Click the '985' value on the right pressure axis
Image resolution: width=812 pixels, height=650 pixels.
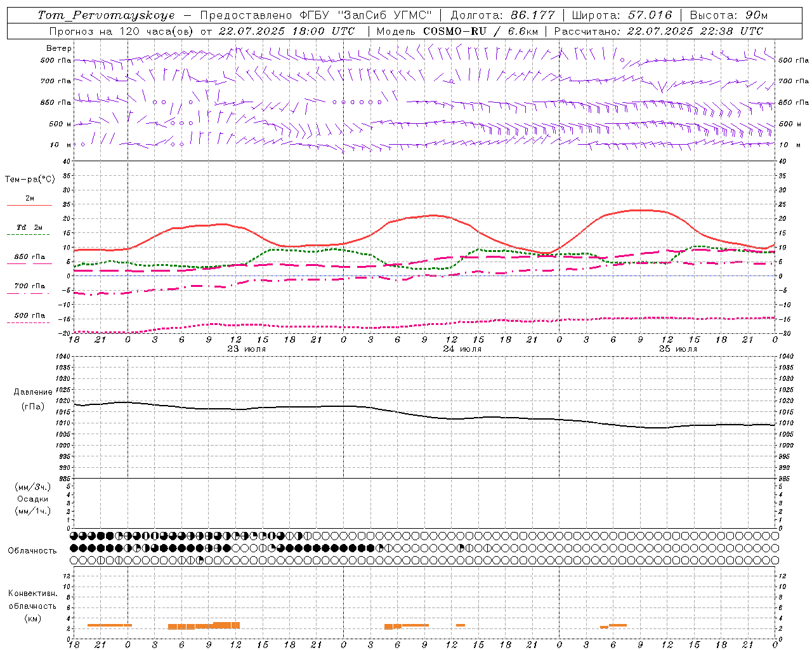pos(785,479)
